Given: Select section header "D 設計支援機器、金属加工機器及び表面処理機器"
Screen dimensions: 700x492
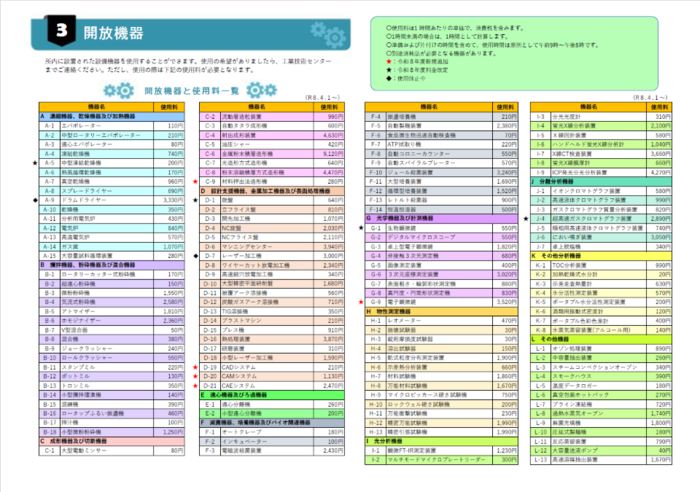Looking at the screenshot, I should (272, 191).
